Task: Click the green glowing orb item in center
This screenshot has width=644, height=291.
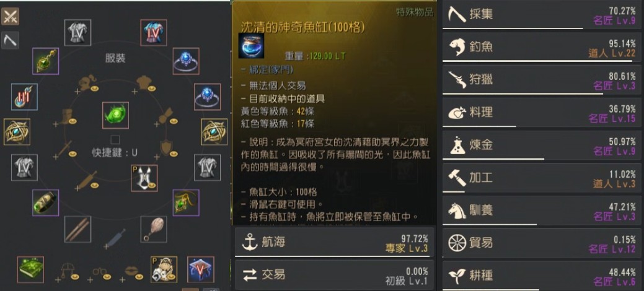Action: pos(115,115)
